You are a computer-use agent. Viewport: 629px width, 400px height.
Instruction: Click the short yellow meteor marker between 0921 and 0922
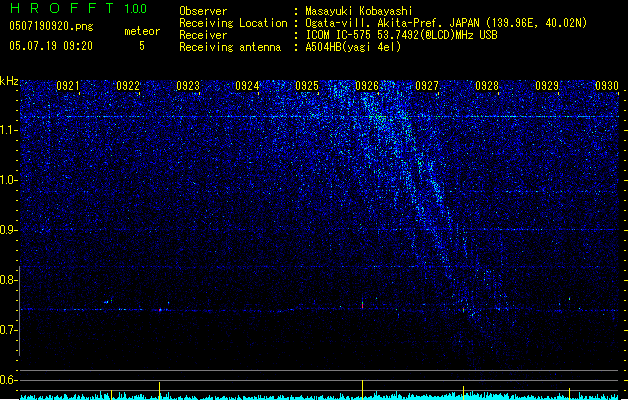pos(111,394)
